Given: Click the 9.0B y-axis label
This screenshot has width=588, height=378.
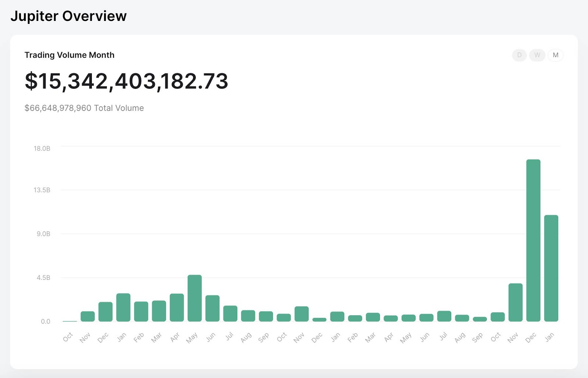Looking at the screenshot, I should coord(43,234).
